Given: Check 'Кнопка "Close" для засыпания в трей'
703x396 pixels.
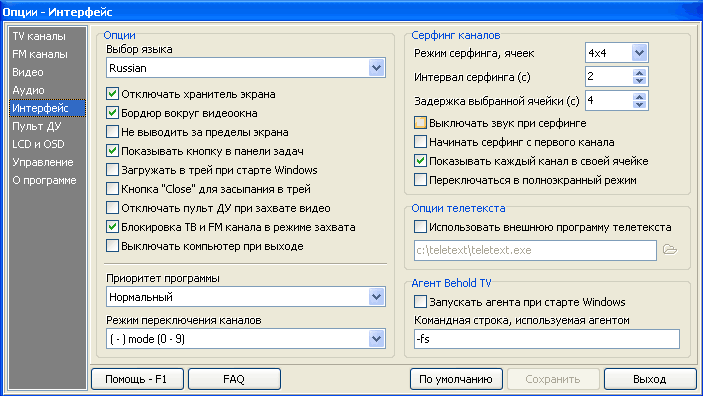Looking at the screenshot, I should pyautogui.click(x=112, y=188).
